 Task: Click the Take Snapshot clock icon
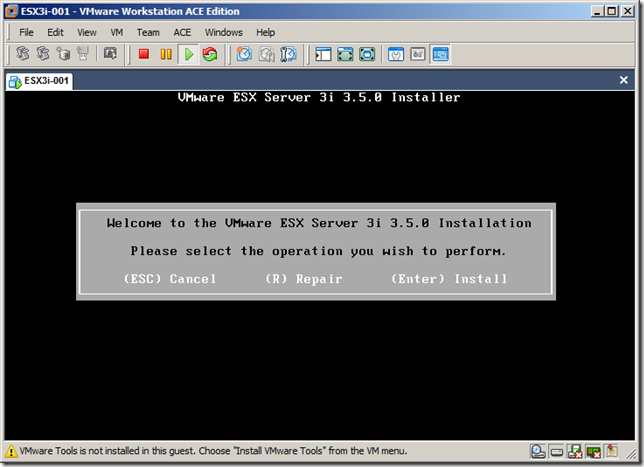click(243, 54)
